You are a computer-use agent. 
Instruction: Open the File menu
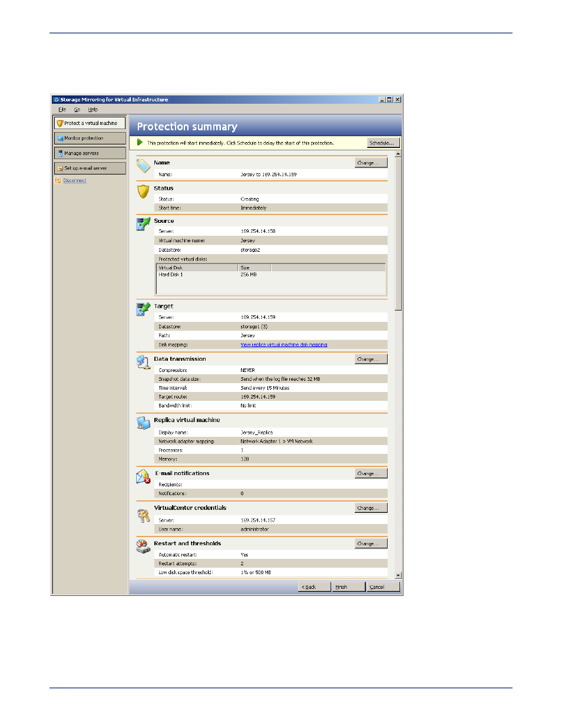click(x=62, y=110)
